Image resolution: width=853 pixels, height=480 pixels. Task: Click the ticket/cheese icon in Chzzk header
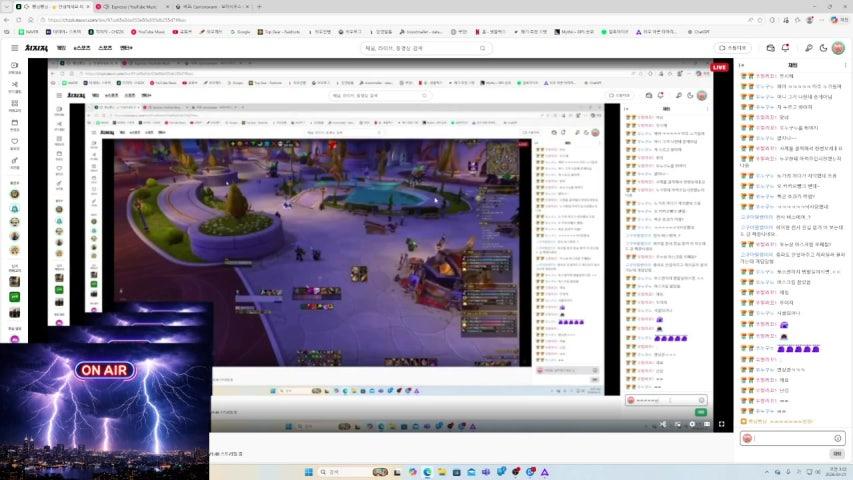[770, 48]
